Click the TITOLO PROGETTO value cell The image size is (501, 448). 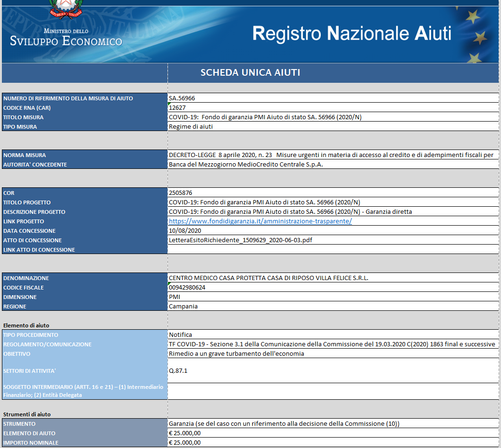[x=333, y=202]
